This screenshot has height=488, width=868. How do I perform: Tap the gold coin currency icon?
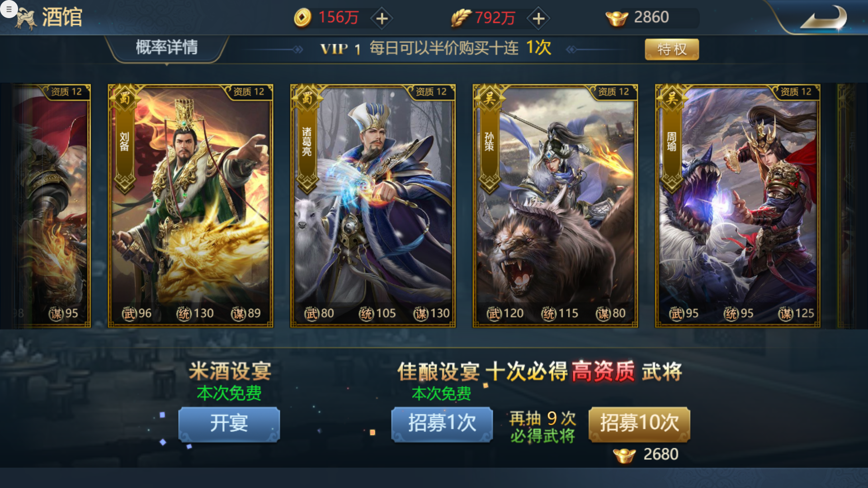coord(302,18)
